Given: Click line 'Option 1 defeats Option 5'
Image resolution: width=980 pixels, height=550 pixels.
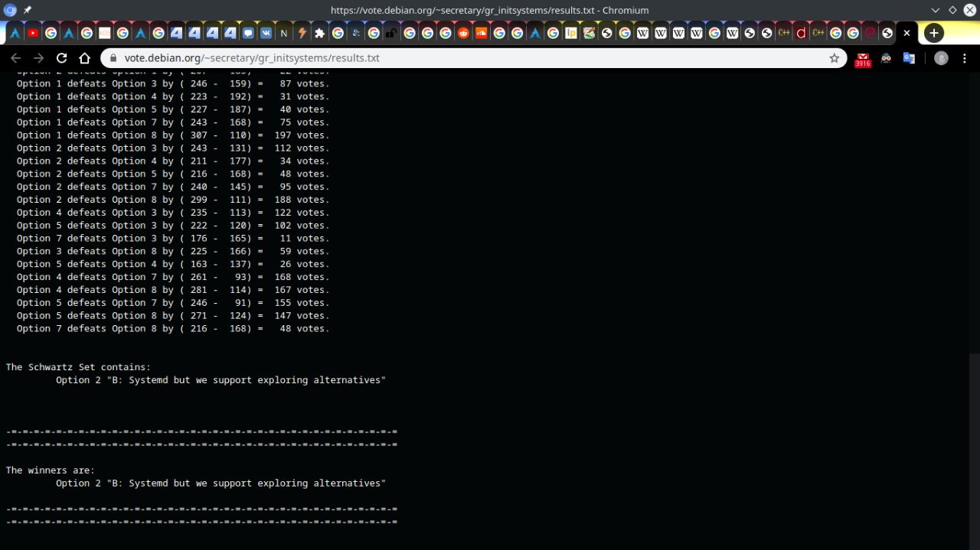Looking at the screenshot, I should point(173,109).
